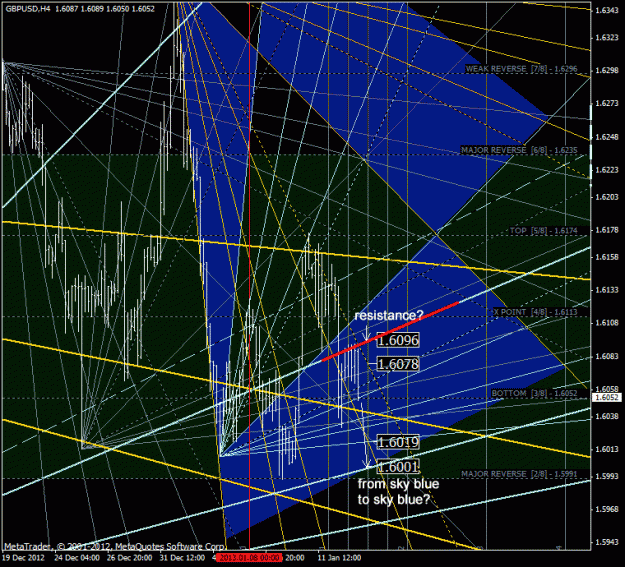
Task: Click the 1.6019 price annotation box
Action: pyautogui.click(x=398, y=442)
